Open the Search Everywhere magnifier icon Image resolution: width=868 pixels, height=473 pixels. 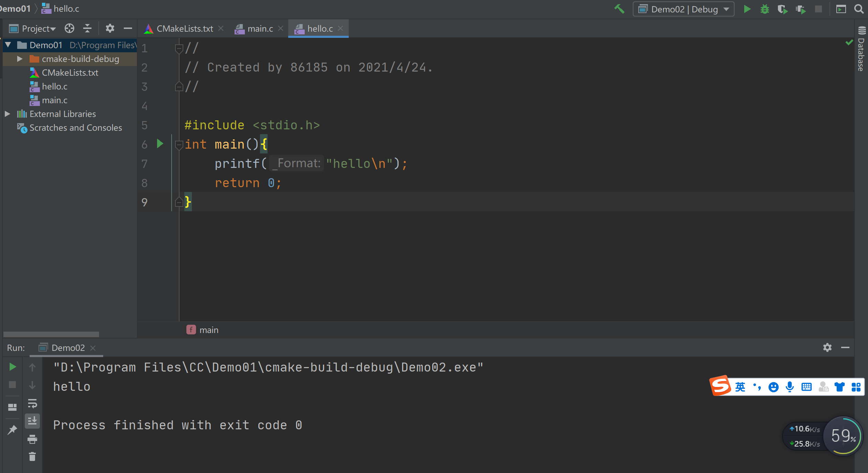pyautogui.click(x=859, y=9)
